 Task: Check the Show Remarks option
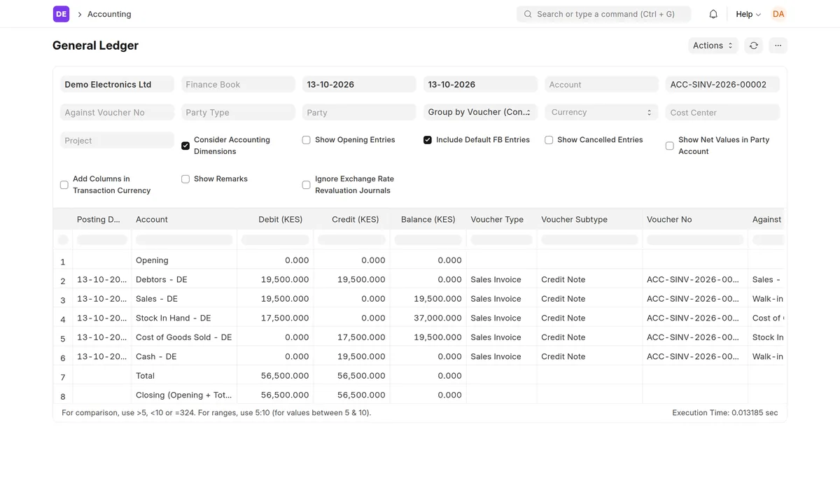coord(185,179)
